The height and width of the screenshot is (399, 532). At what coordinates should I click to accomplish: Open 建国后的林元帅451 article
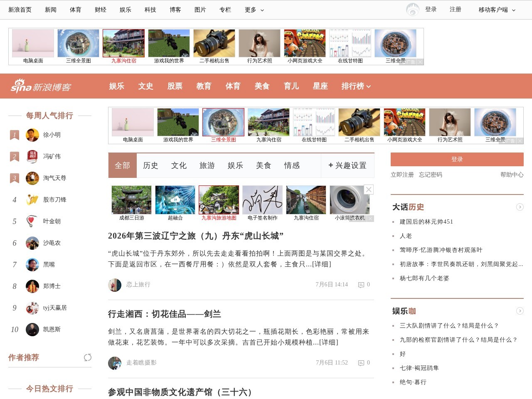coord(426,222)
